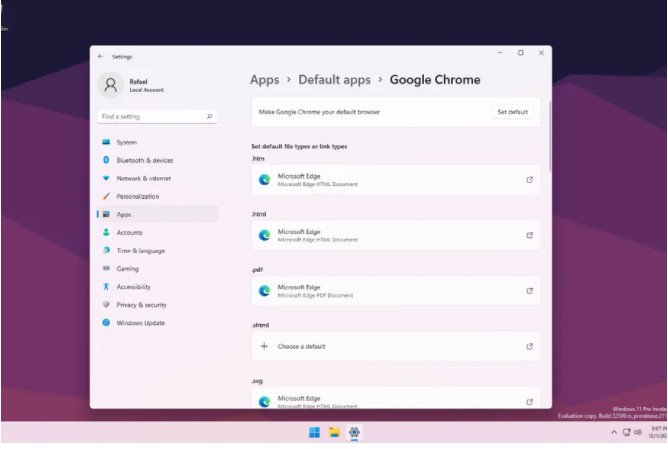The width and height of the screenshot is (668, 449).
Task: Open System settings category
Action: [x=157, y=142]
